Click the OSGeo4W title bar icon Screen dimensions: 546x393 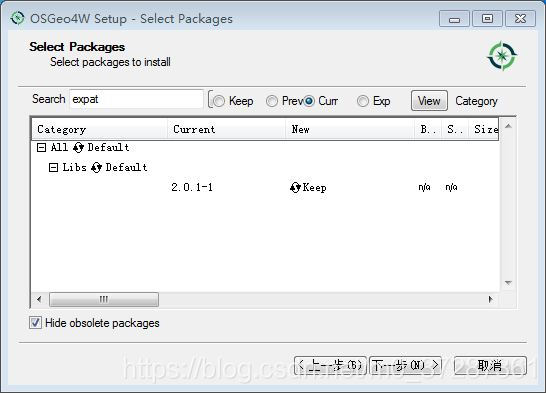pyautogui.click(x=17, y=18)
